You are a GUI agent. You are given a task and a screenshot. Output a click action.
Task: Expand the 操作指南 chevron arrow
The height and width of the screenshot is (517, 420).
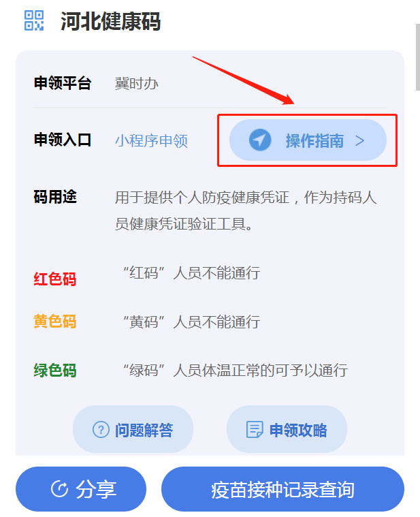pos(359,141)
